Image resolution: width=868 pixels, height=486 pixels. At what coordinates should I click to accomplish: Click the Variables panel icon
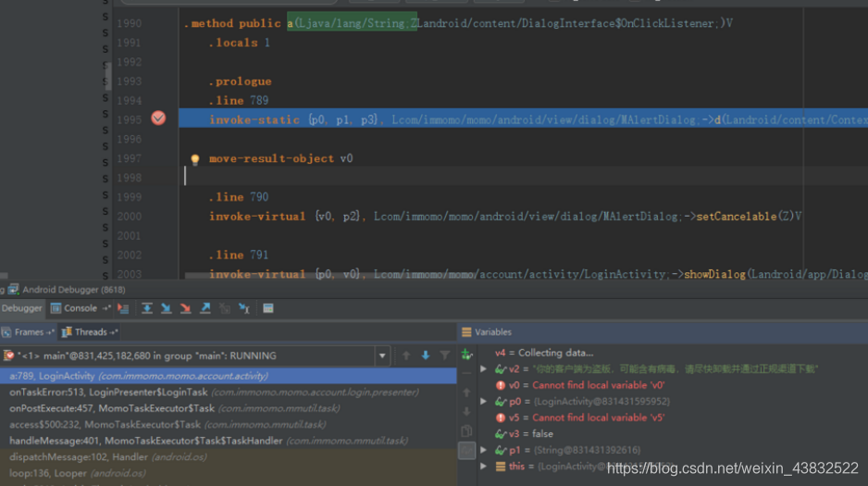[x=466, y=332]
